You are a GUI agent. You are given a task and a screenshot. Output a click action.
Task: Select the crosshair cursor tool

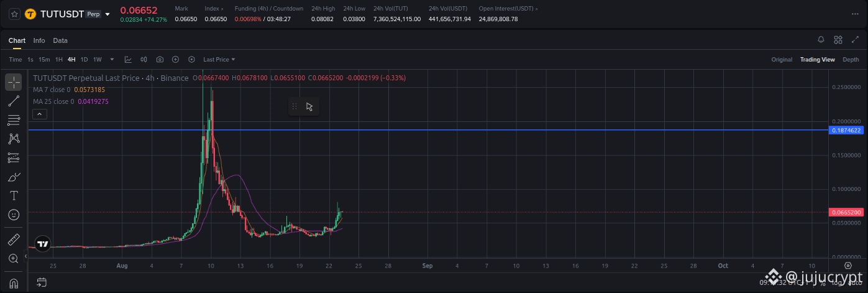tap(14, 81)
